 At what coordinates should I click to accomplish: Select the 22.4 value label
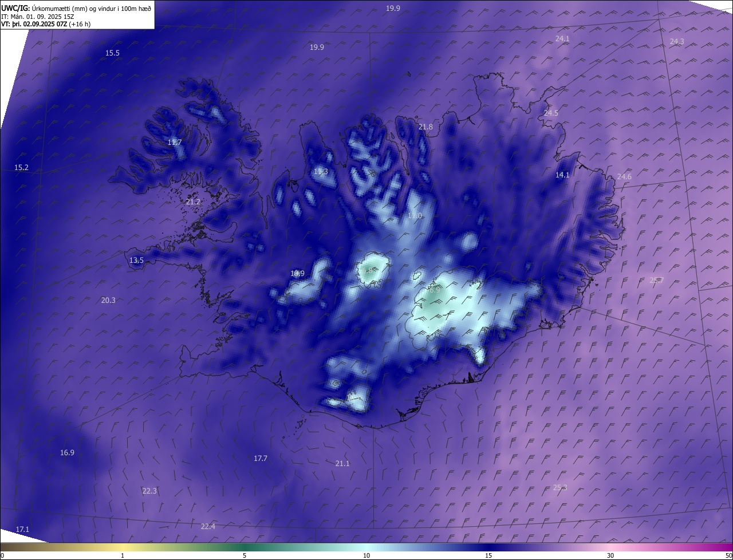tap(208, 527)
